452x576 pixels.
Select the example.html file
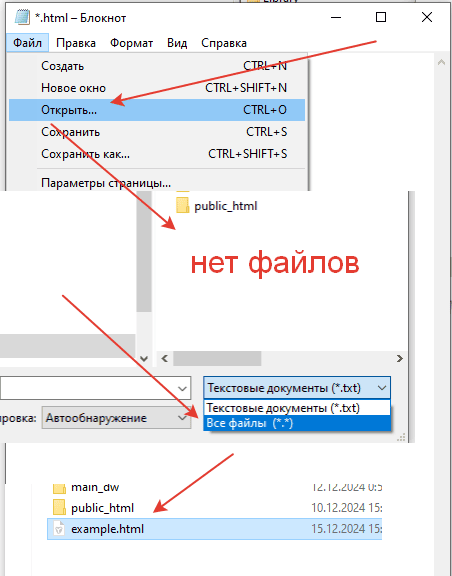215,529
